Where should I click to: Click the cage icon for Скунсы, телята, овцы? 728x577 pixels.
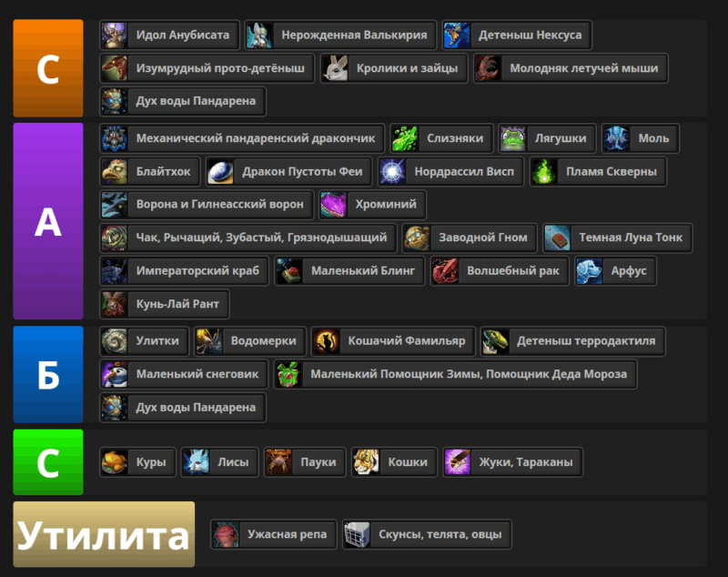357,534
